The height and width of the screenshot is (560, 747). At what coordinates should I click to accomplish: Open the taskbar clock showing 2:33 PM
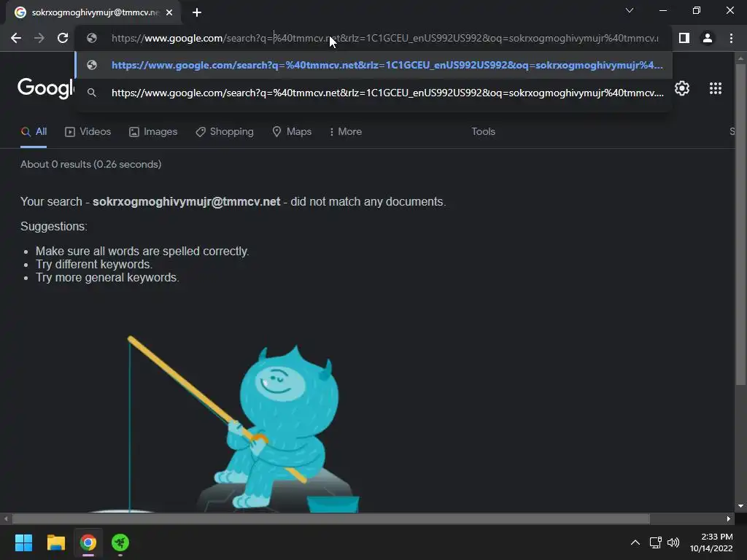click(711, 542)
